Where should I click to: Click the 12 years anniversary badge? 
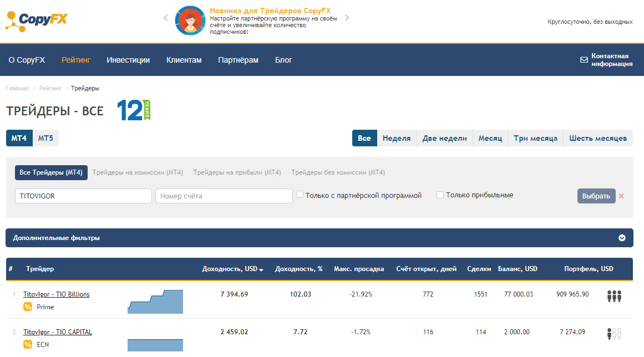[134, 110]
